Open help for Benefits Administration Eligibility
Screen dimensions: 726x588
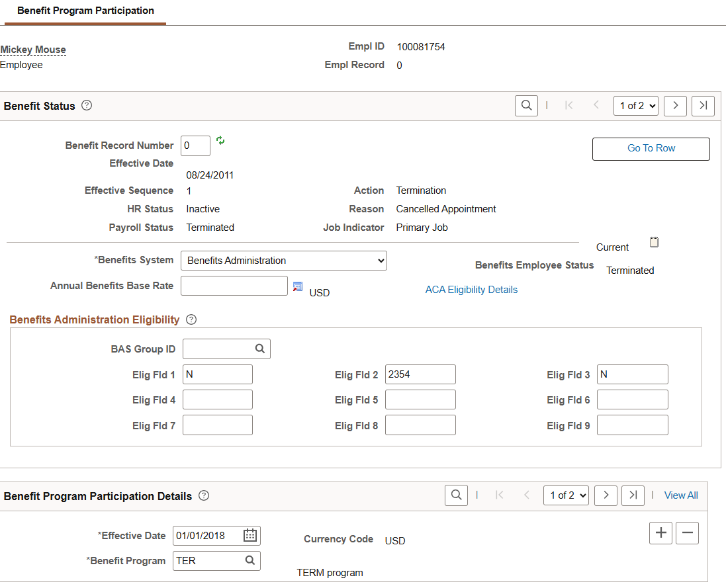pos(191,319)
